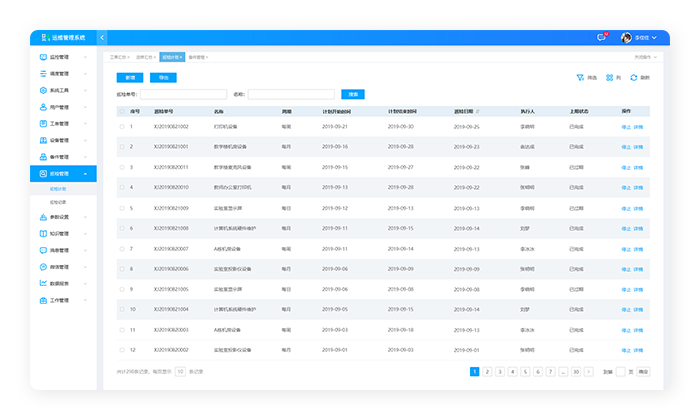
Task: Collapse the sidebar with the top arrow icon
Action: tap(102, 37)
